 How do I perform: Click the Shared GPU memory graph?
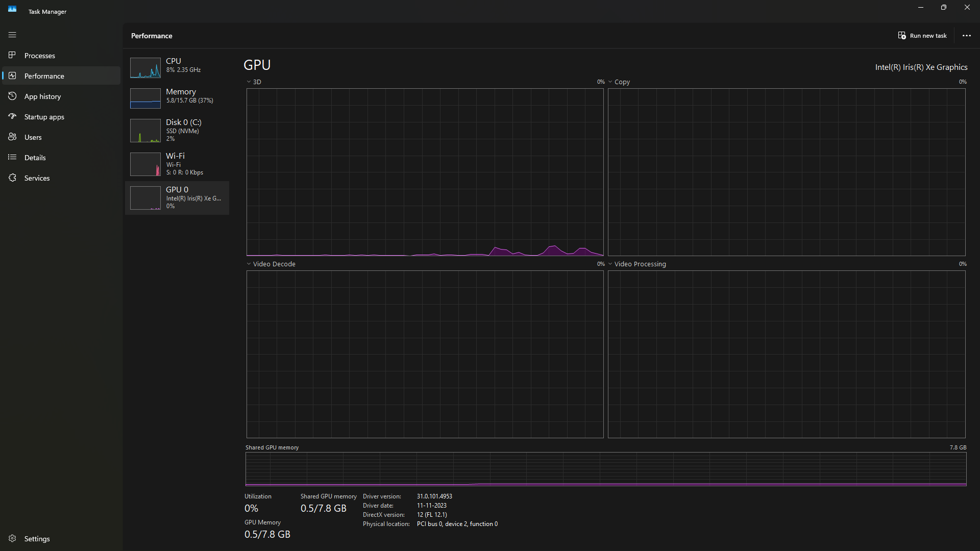point(606,469)
